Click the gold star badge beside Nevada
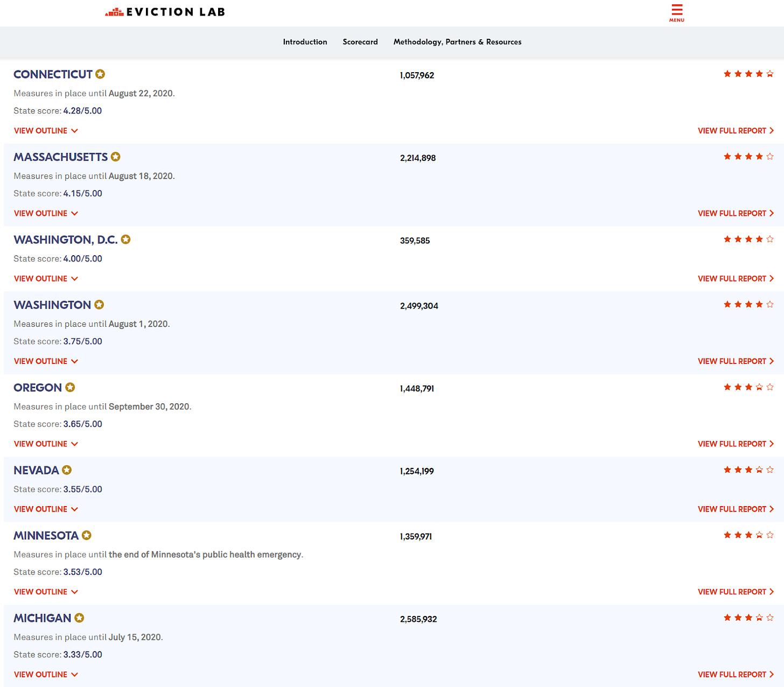This screenshot has width=784, height=687. [67, 470]
